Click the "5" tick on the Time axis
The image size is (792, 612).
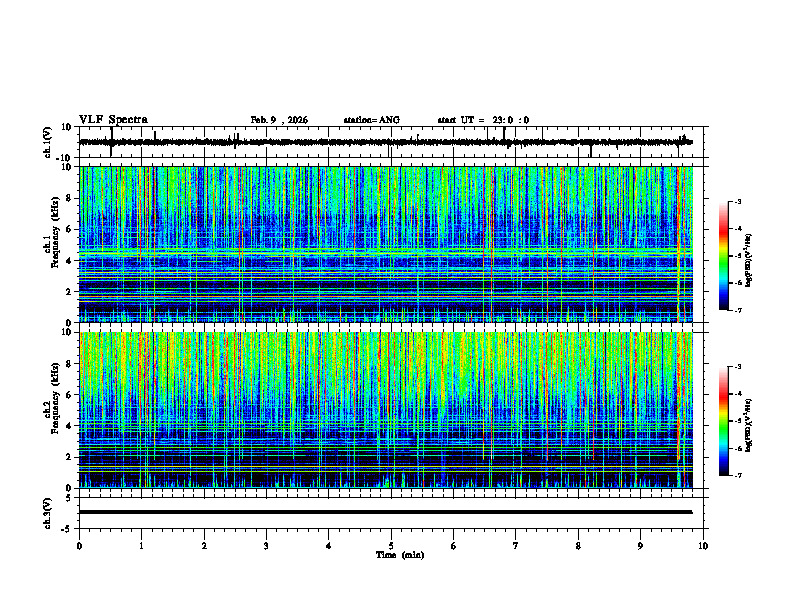pyautogui.click(x=391, y=546)
